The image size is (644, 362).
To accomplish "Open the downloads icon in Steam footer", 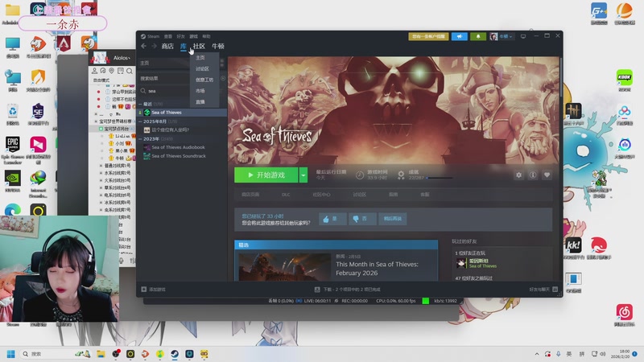I will coord(317,290).
